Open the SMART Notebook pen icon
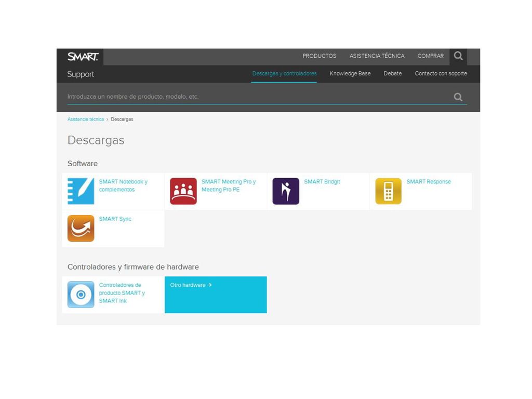 point(81,191)
